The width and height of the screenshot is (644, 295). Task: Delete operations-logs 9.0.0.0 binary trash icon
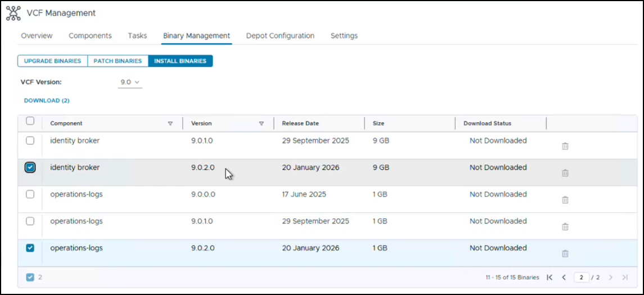pos(565,200)
